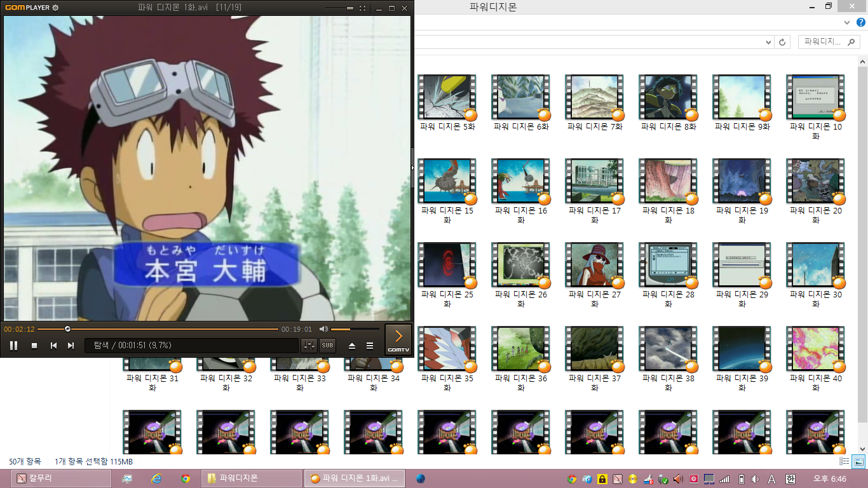Image resolution: width=868 pixels, height=488 pixels.
Task: Click the Explorer search magnifier icon
Action: [x=851, y=42]
